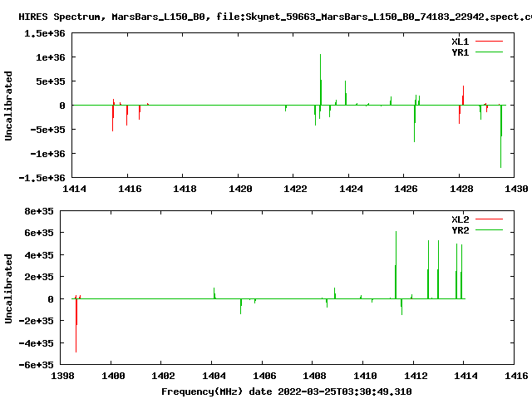Screen dimensions: 532x399
Task: Click the 1414 tick under the upper plot
Action: pos(74,189)
